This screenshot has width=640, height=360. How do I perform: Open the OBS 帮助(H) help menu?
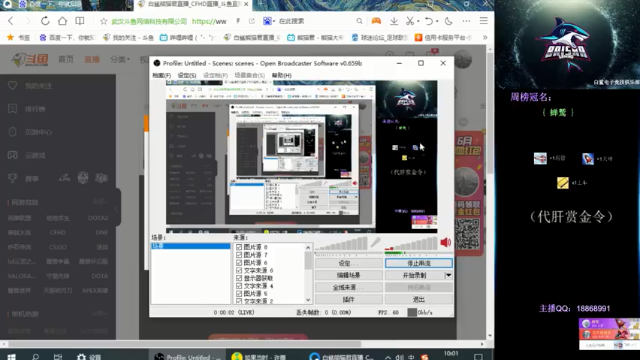tap(282, 75)
